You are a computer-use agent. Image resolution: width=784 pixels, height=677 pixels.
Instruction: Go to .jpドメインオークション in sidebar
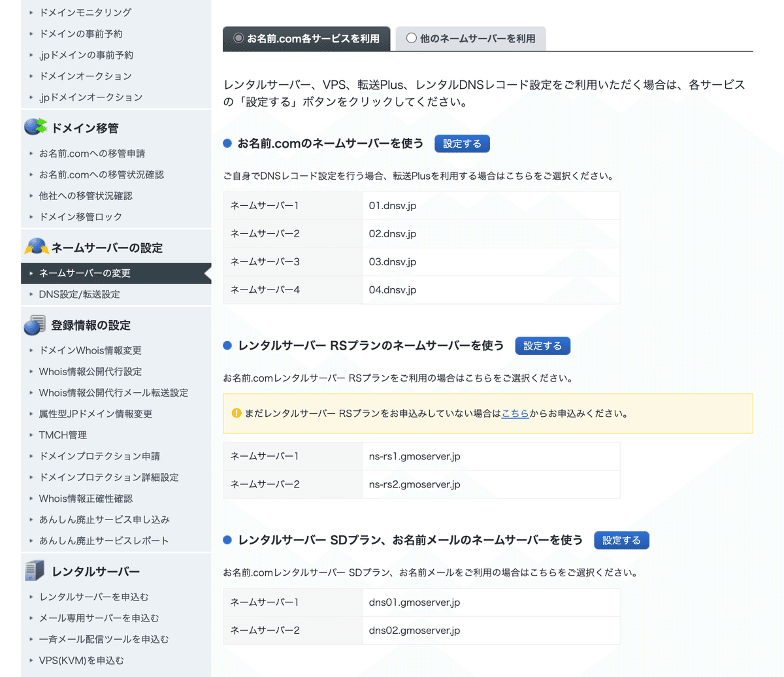[91, 97]
